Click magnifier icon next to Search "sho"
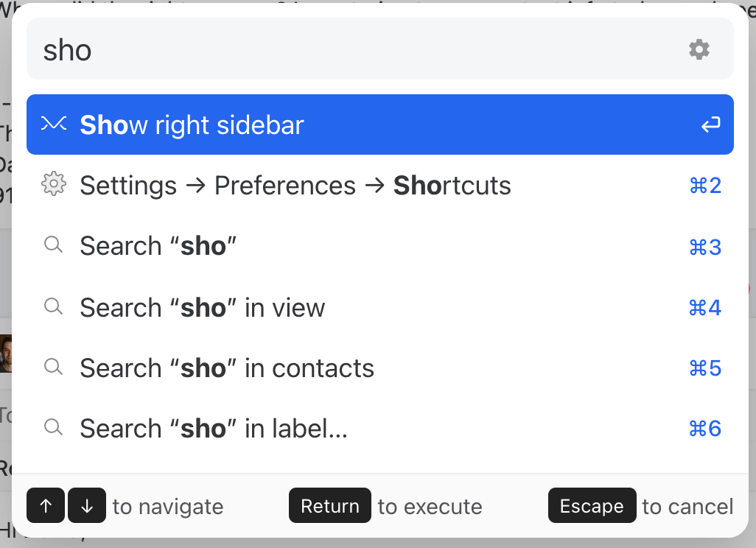Image resolution: width=756 pixels, height=548 pixels. tap(53, 245)
